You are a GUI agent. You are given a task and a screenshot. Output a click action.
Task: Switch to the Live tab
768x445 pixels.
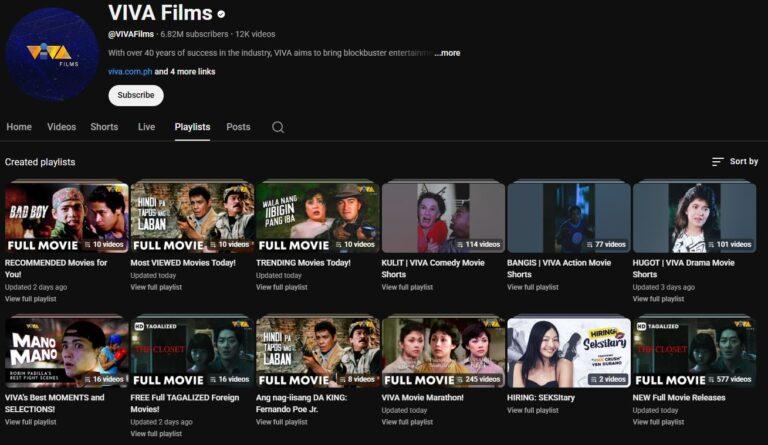coord(146,127)
